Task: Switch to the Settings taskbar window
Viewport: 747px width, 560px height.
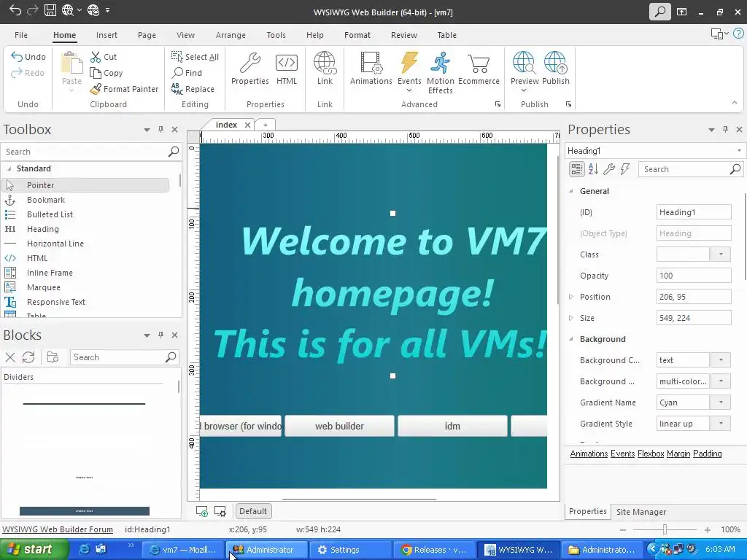Action: pos(350,550)
